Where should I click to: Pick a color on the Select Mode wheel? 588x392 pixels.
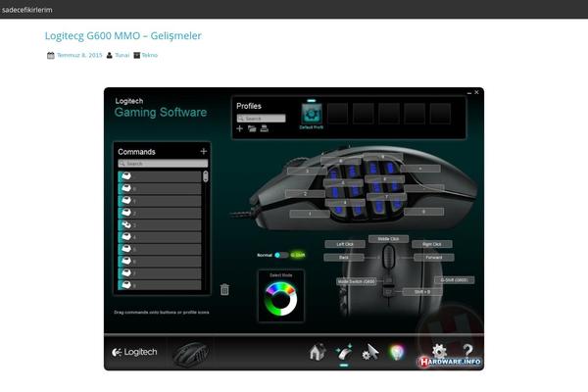tap(281, 299)
